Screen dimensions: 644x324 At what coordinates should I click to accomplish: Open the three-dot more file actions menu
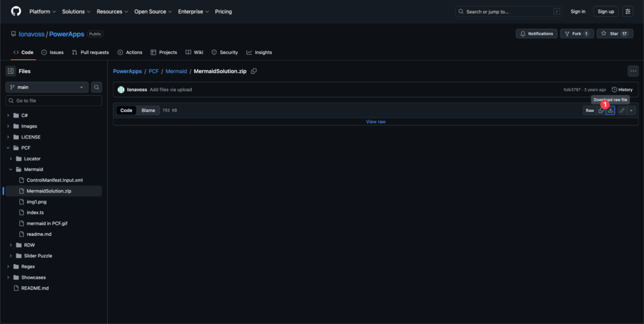coord(633,71)
